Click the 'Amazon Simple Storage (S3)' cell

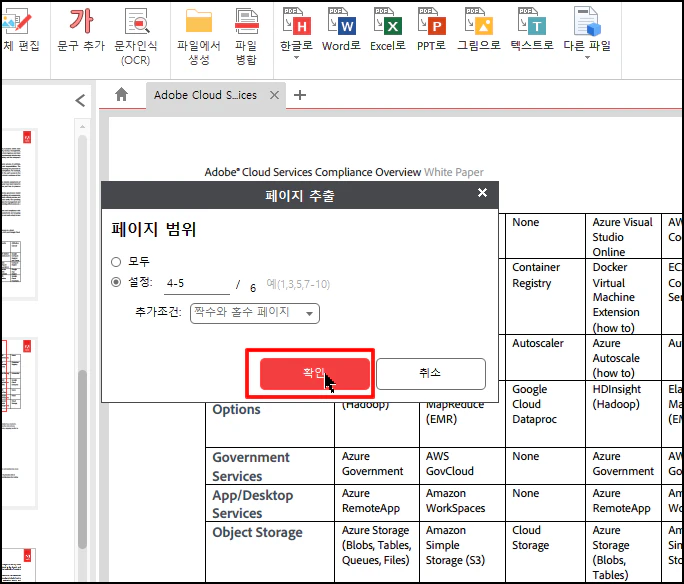click(462, 552)
